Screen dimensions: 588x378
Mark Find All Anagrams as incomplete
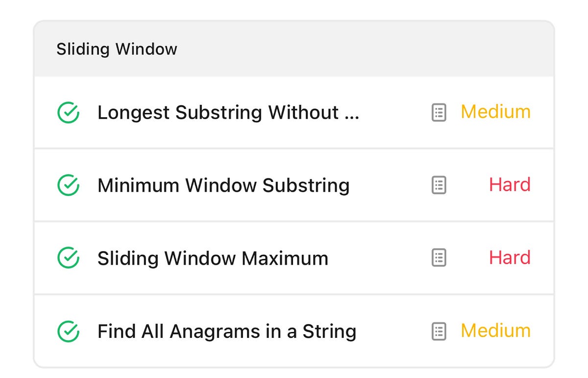point(68,331)
